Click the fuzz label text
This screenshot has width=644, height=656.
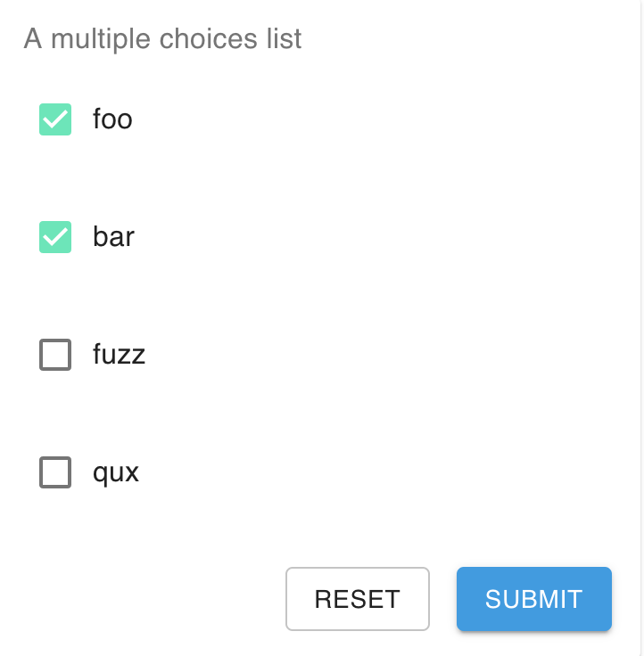pos(119,355)
